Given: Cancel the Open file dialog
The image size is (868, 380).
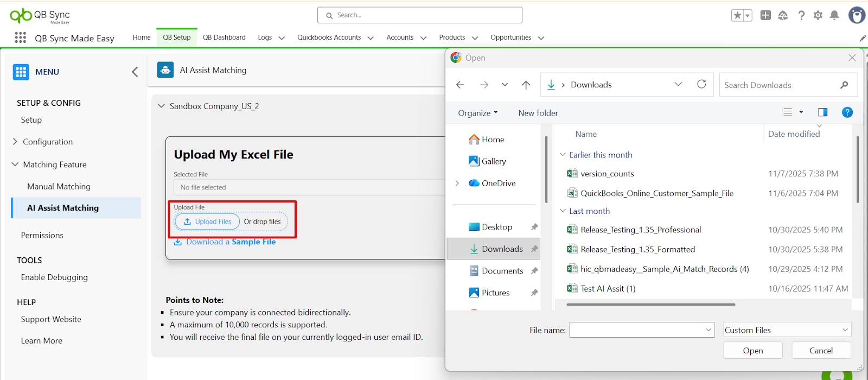Looking at the screenshot, I should (x=821, y=350).
